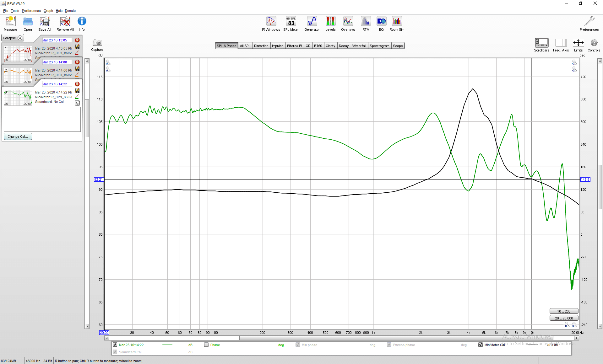This screenshot has width=603, height=364.
Task: Switch to the Impulse tab
Action: pos(278,46)
